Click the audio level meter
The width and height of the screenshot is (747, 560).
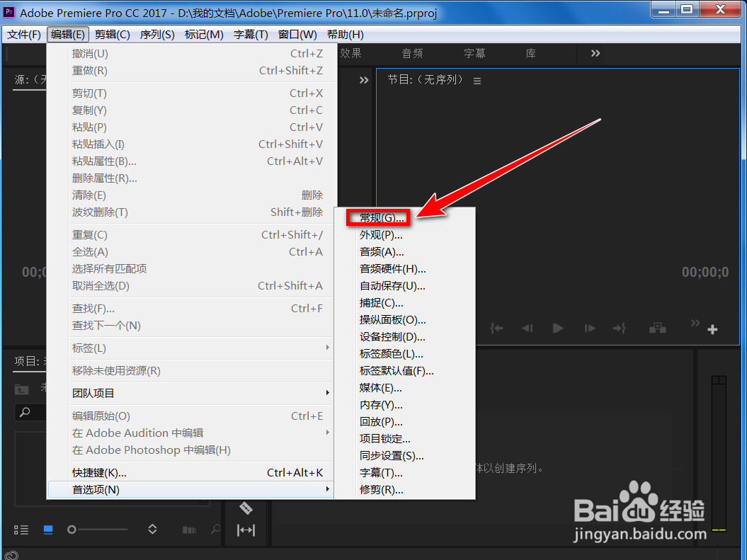tap(719, 453)
